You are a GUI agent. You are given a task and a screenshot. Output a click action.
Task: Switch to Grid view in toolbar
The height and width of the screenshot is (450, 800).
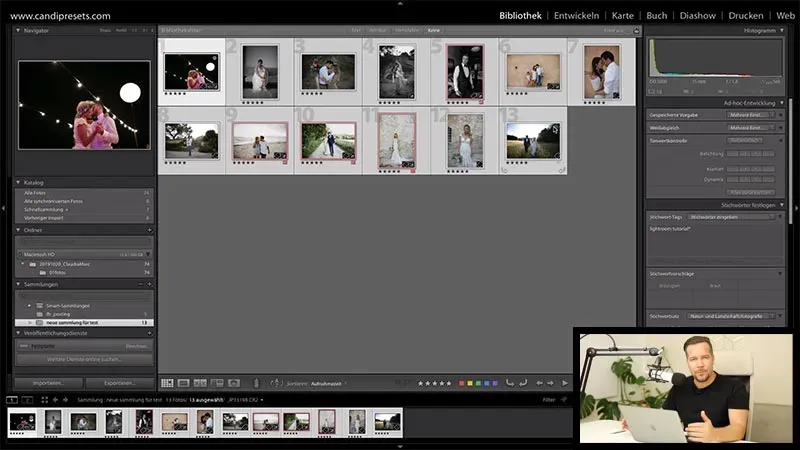click(x=167, y=383)
